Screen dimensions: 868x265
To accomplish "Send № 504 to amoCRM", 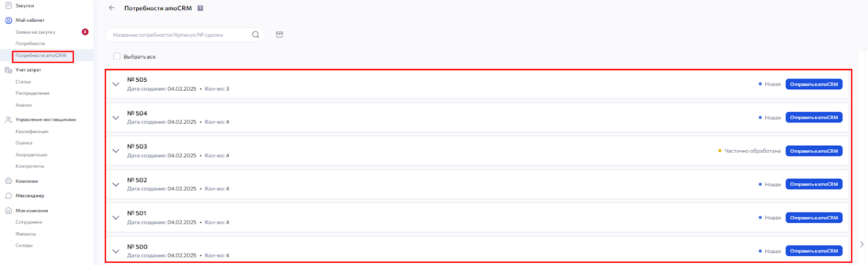I will tap(814, 118).
